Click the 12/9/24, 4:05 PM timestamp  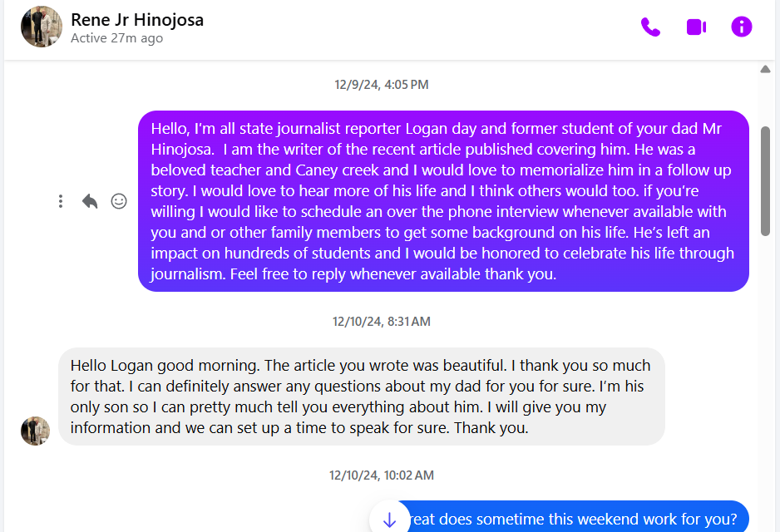[382, 85]
